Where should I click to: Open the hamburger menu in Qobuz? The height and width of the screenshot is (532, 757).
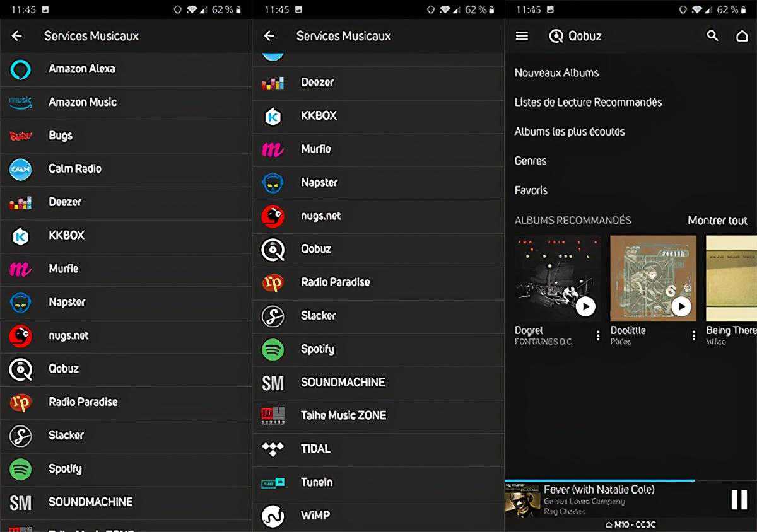pos(522,36)
